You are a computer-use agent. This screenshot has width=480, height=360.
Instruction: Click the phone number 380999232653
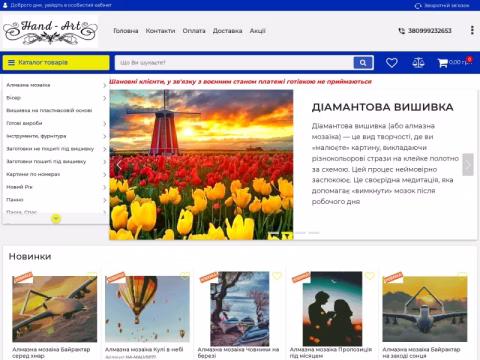click(x=430, y=31)
